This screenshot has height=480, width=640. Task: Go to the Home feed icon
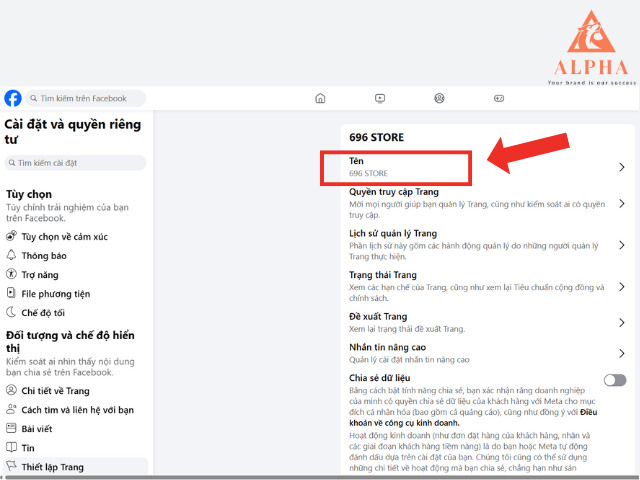320,98
